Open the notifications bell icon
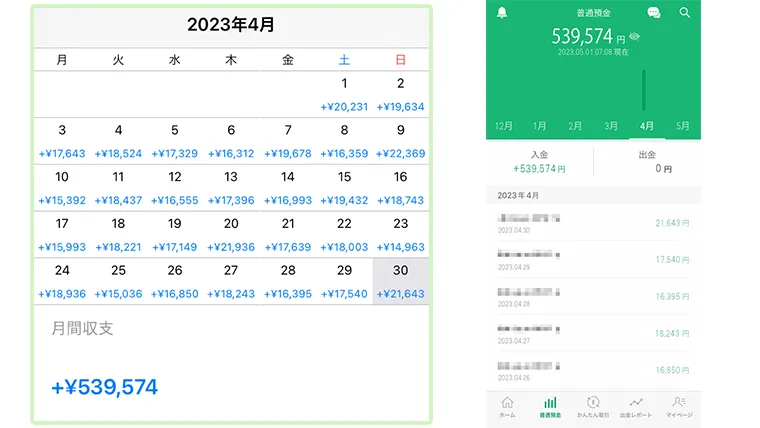 502,13
